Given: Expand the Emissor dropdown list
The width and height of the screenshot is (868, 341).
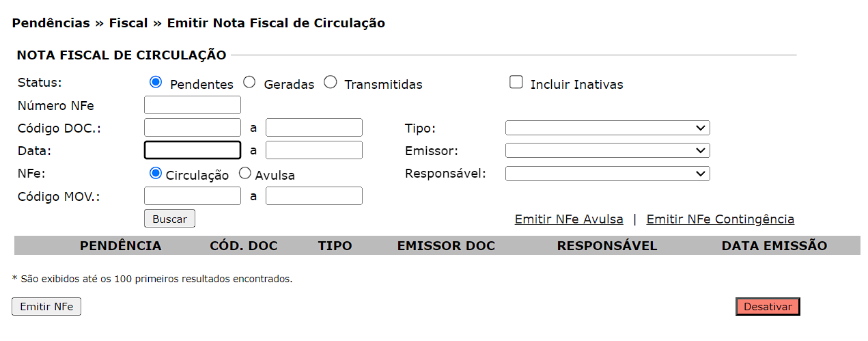Looking at the screenshot, I should pos(607,150).
